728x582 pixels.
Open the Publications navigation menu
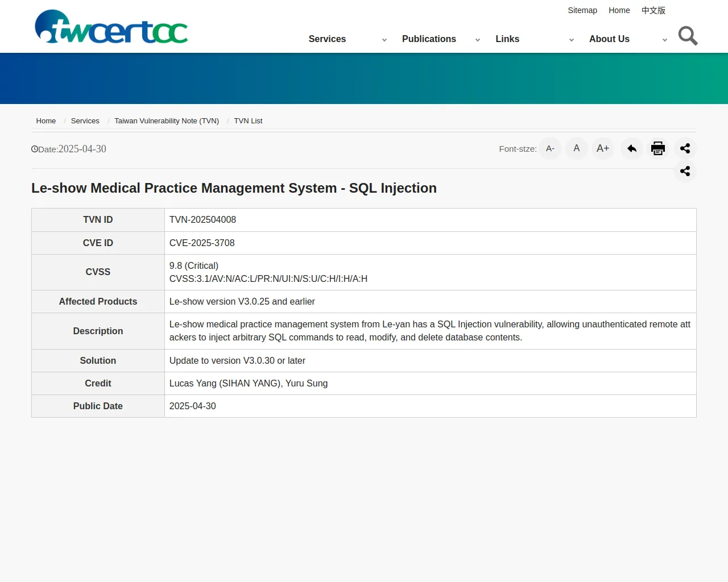click(429, 39)
